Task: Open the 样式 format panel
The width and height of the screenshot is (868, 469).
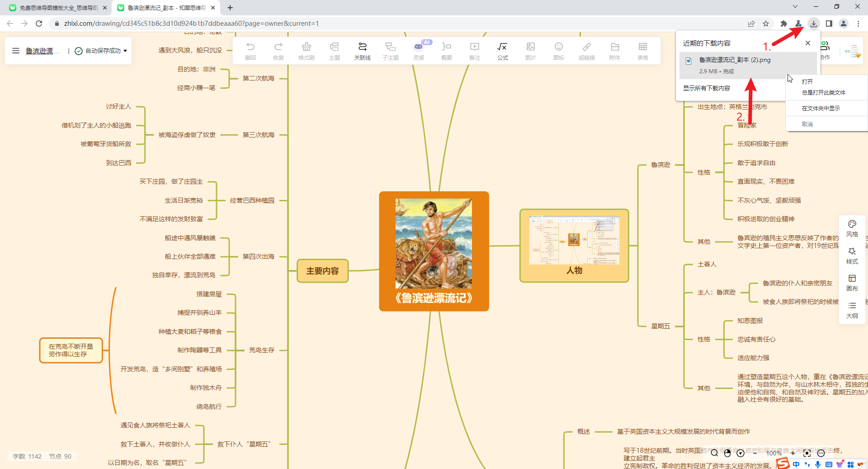Action: [x=852, y=256]
